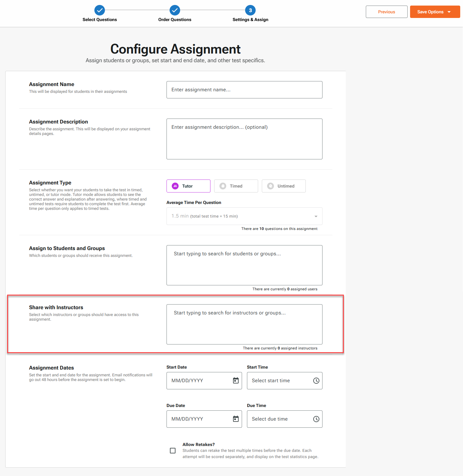Select the Timed assignment type

pyautogui.click(x=236, y=186)
